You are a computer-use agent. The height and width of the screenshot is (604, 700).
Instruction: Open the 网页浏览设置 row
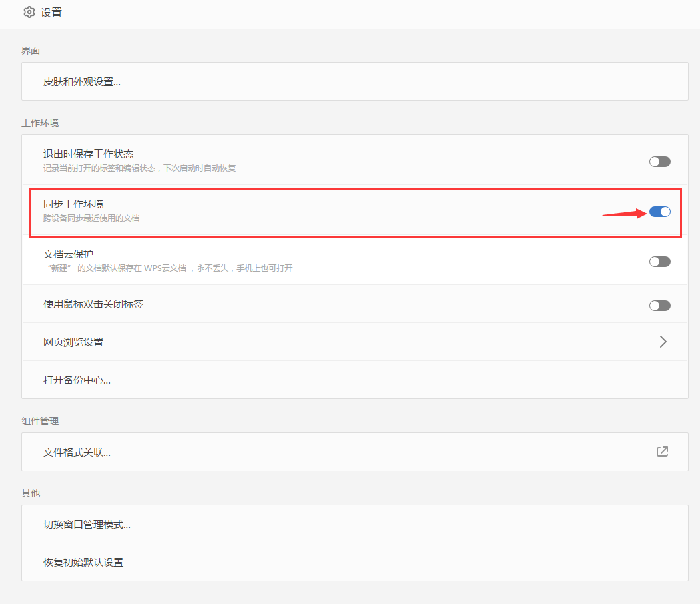tap(355, 342)
